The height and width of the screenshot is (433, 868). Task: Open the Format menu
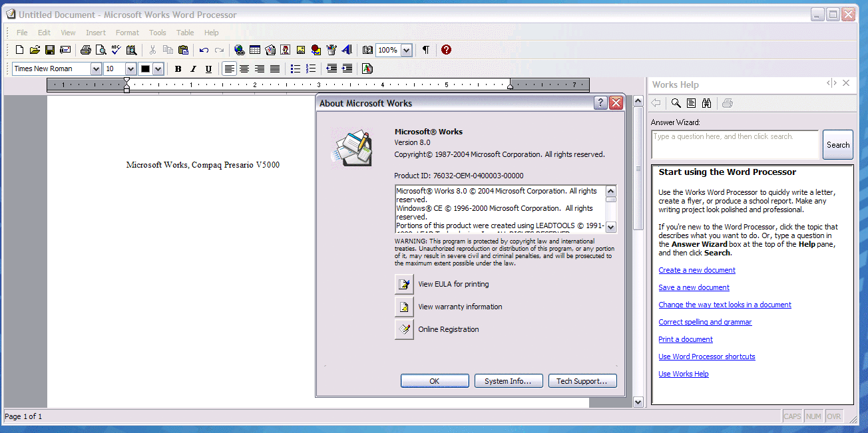(x=127, y=33)
